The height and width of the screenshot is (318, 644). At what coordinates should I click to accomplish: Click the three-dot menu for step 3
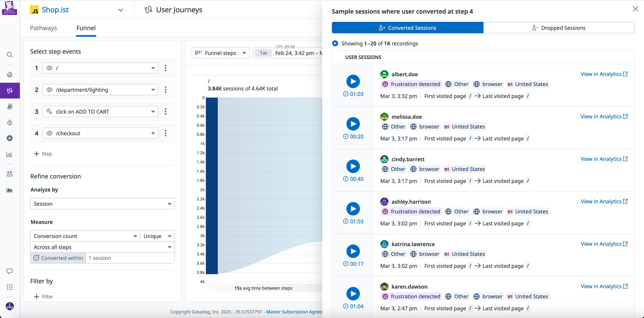click(x=165, y=111)
